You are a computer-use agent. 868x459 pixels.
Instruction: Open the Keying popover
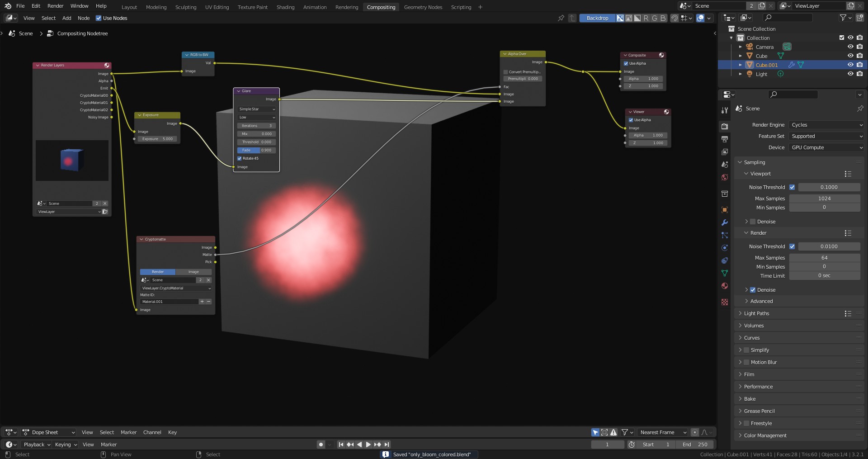(66, 445)
